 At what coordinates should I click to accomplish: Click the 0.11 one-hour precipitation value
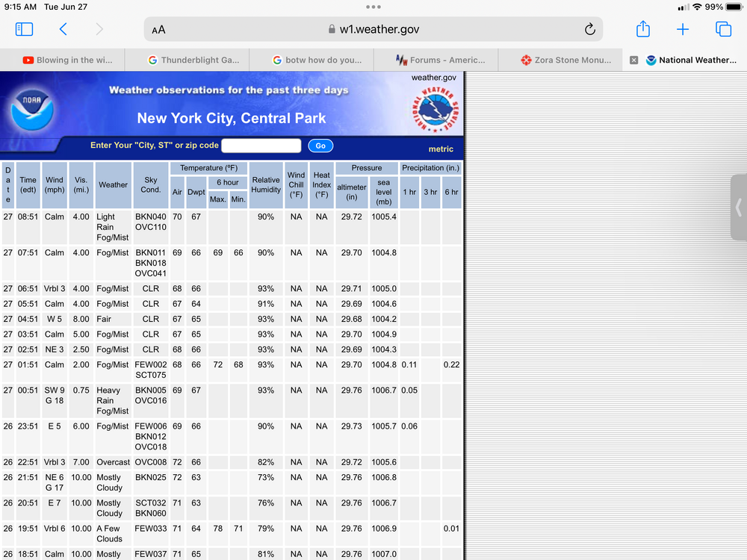point(409,365)
